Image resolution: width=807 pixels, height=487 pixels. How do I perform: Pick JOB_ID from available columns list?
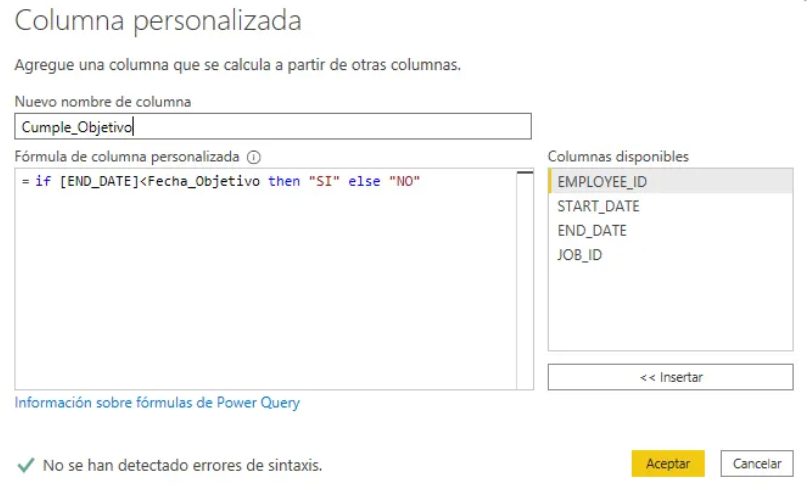580,254
